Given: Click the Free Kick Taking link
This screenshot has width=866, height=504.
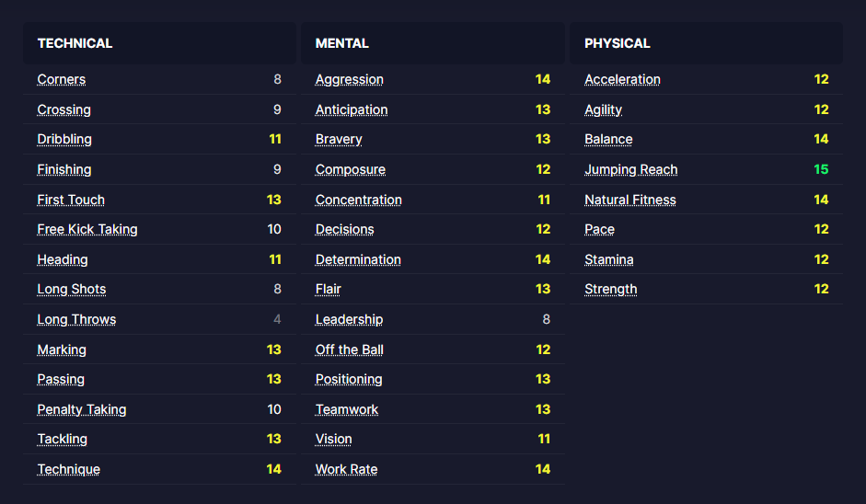Looking at the screenshot, I should [x=87, y=229].
